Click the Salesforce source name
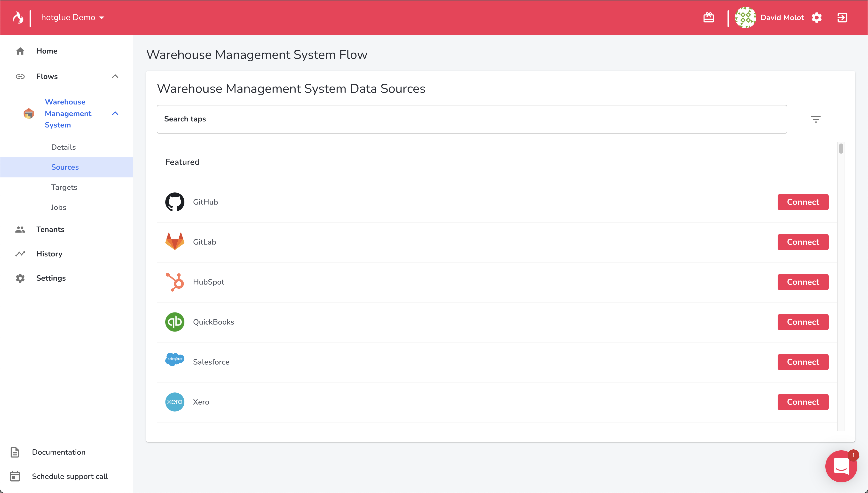The image size is (868, 493). click(x=211, y=362)
